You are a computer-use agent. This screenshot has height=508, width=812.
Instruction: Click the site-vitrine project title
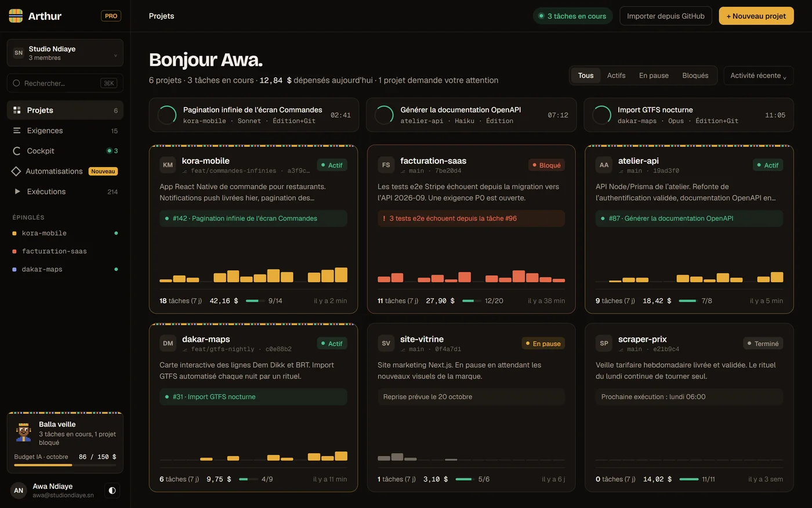[x=422, y=339]
